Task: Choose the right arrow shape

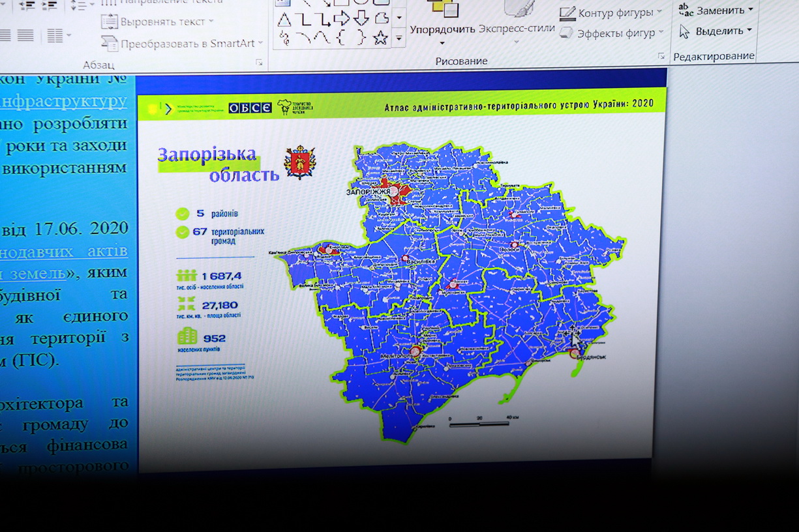Action: pos(341,19)
